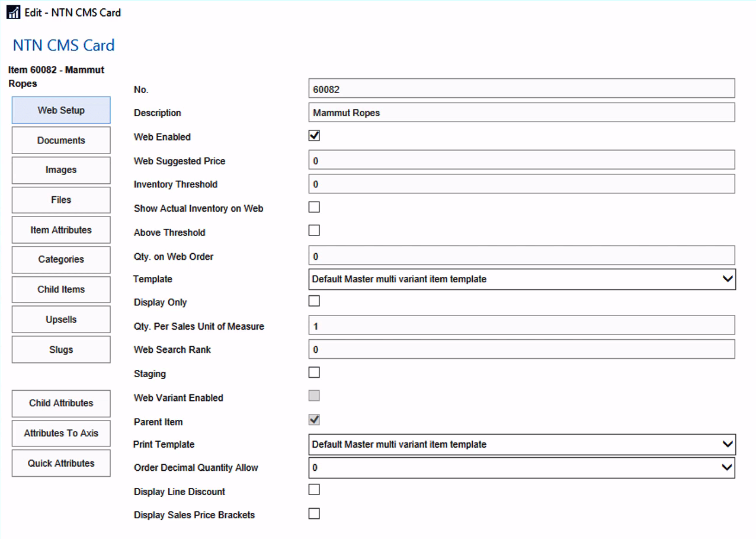Open the Slugs section
This screenshot has height=539, width=756.
click(60, 349)
